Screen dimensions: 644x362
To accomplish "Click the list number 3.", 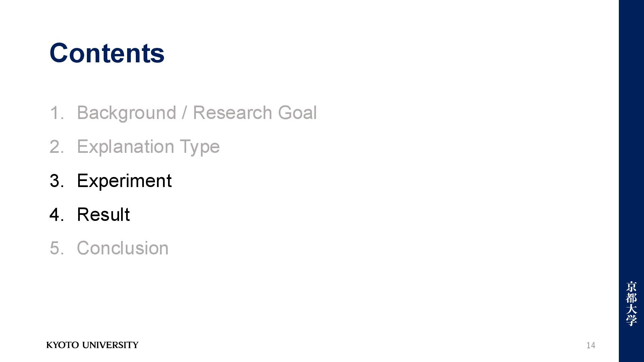I will 56,181.
